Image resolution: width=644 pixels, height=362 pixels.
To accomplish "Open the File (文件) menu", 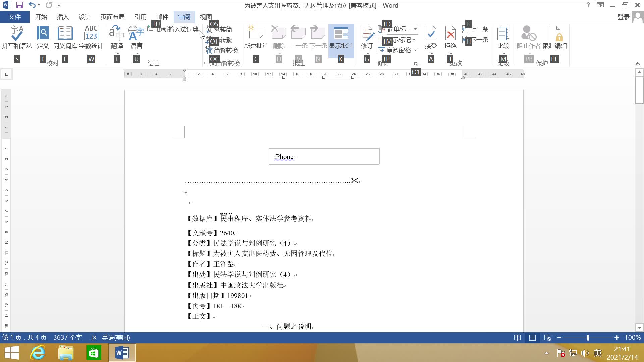I will pos(15,17).
